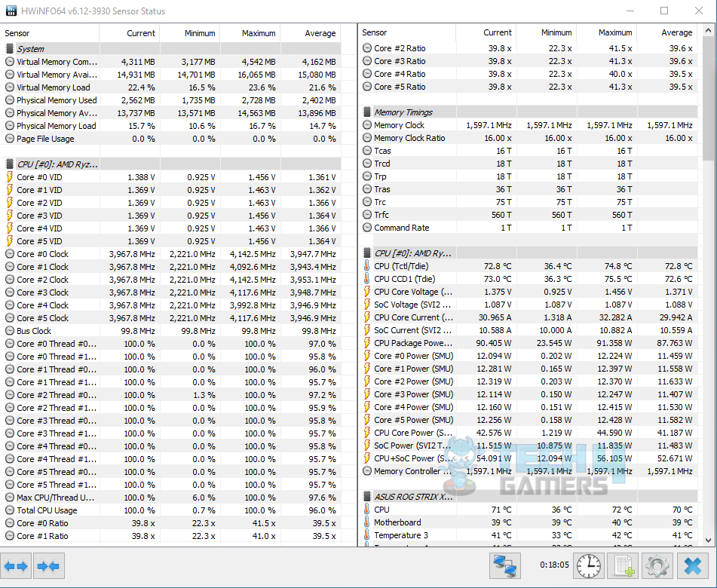Image resolution: width=717 pixels, height=588 pixels.
Task: Click the collapse columns inward-arrows button
Action: point(48,566)
